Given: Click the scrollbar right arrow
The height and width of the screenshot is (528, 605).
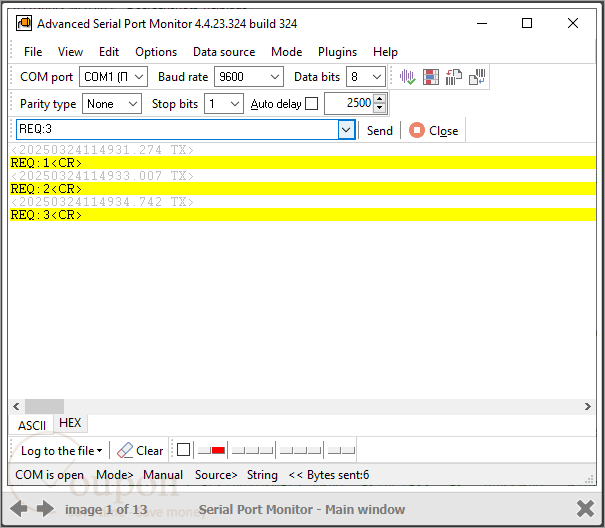Looking at the screenshot, I should tap(588, 406).
